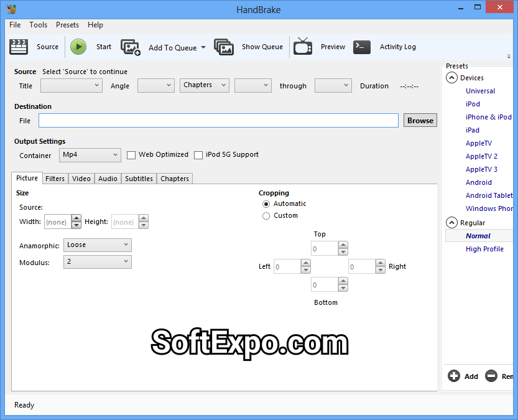The image size is (518, 420).
Task: Remove selected preset with the minus icon
Action: [x=490, y=376]
